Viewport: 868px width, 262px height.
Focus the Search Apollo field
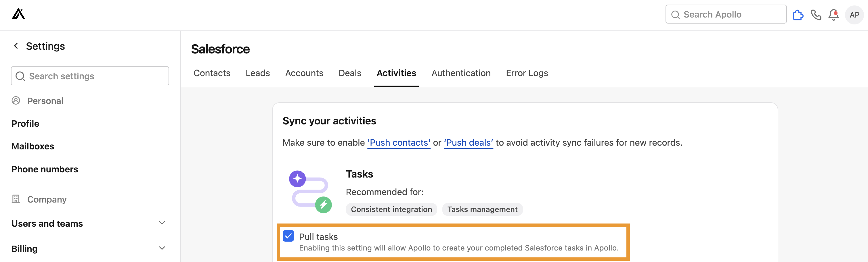726,14
